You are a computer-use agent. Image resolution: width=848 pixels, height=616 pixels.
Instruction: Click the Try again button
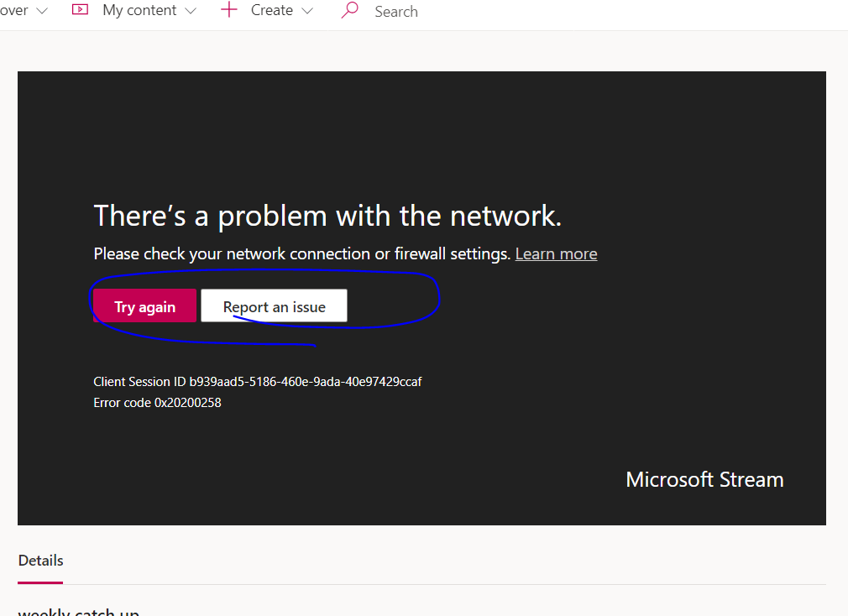click(x=145, y=305)
